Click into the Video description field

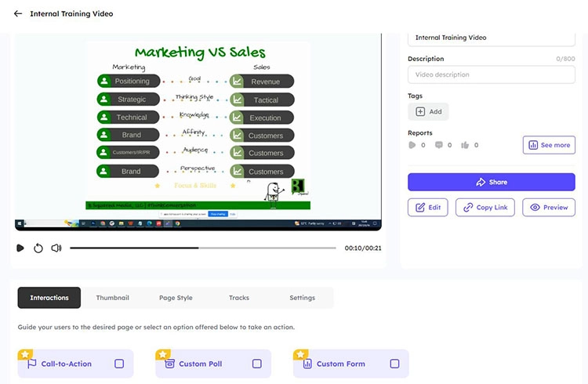click(491, 74)
